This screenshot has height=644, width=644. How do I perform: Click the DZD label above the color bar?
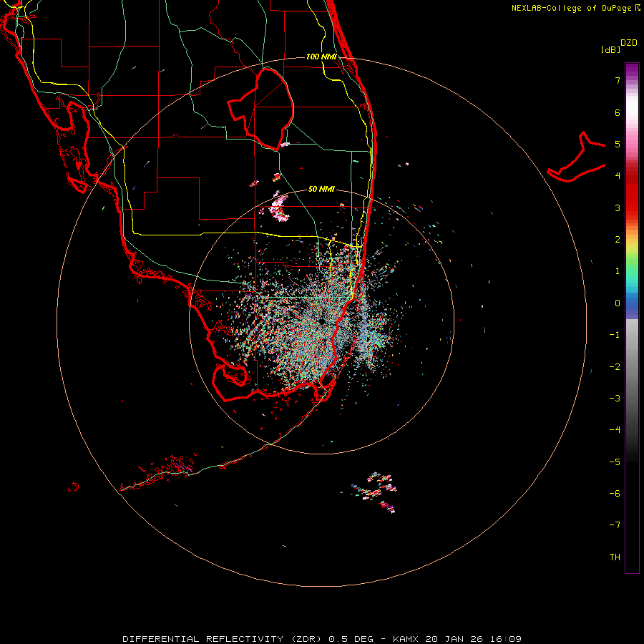629,43
